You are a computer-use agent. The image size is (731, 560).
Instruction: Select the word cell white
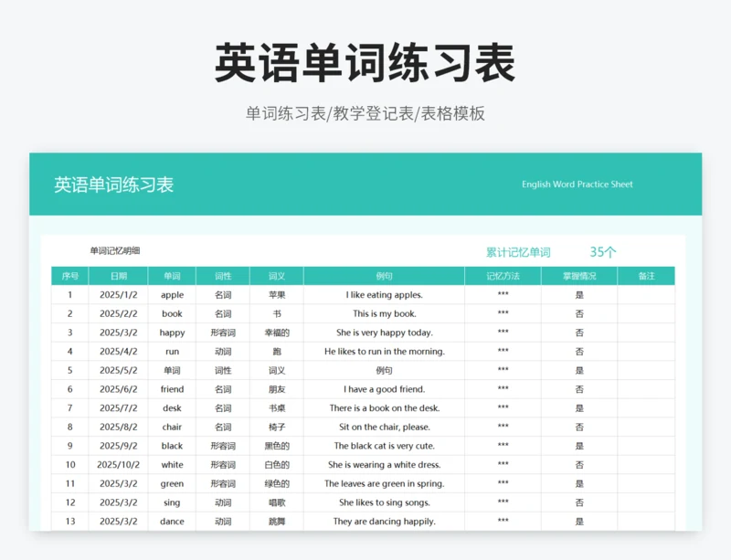(x=172, y=465)
